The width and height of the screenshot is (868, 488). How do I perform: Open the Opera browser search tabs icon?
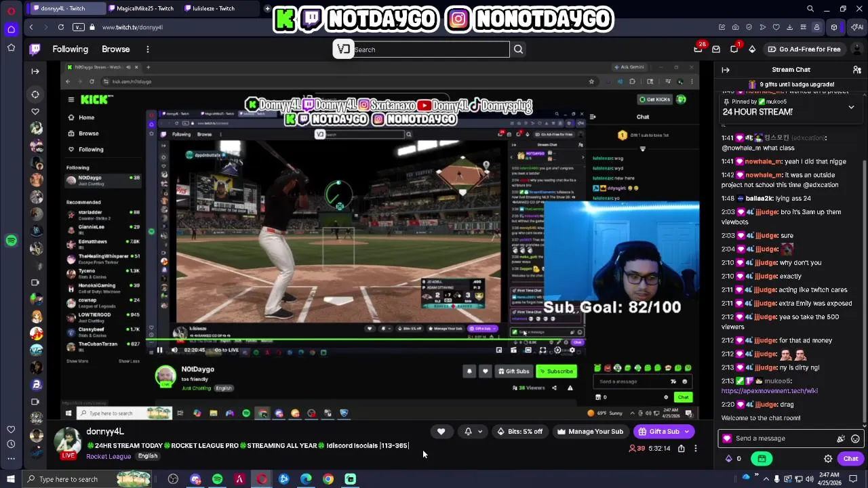pyautogui.click(x=810, y=9)
